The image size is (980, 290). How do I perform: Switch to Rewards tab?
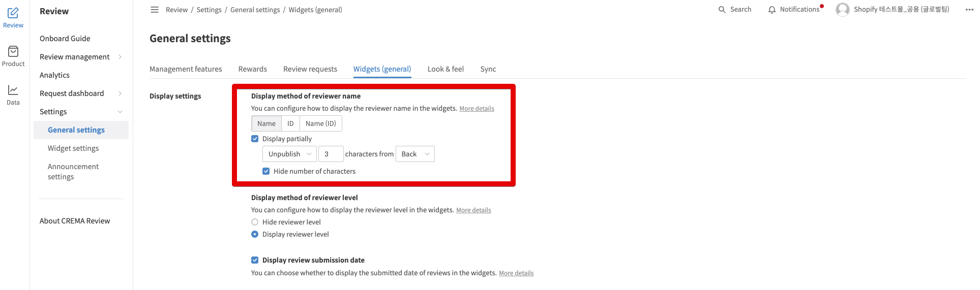[x=253, y=69]
